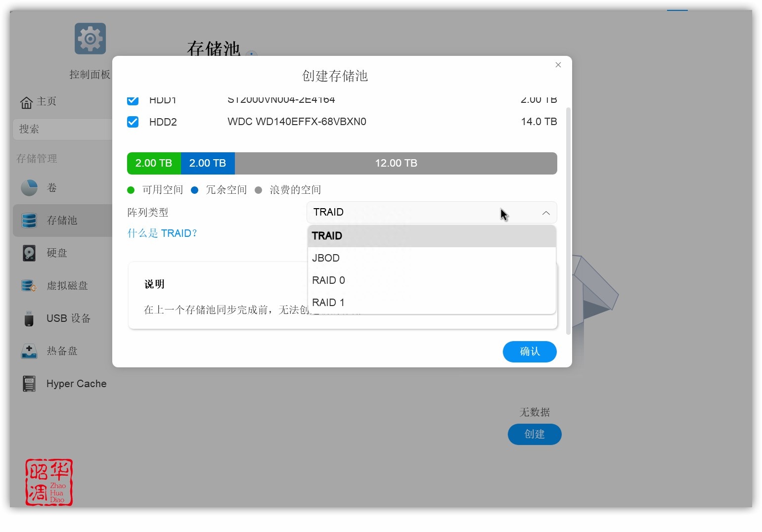Open the Hyper Cache icon
The height and width of the screenshot is (532, 762).
pos(29,384)
